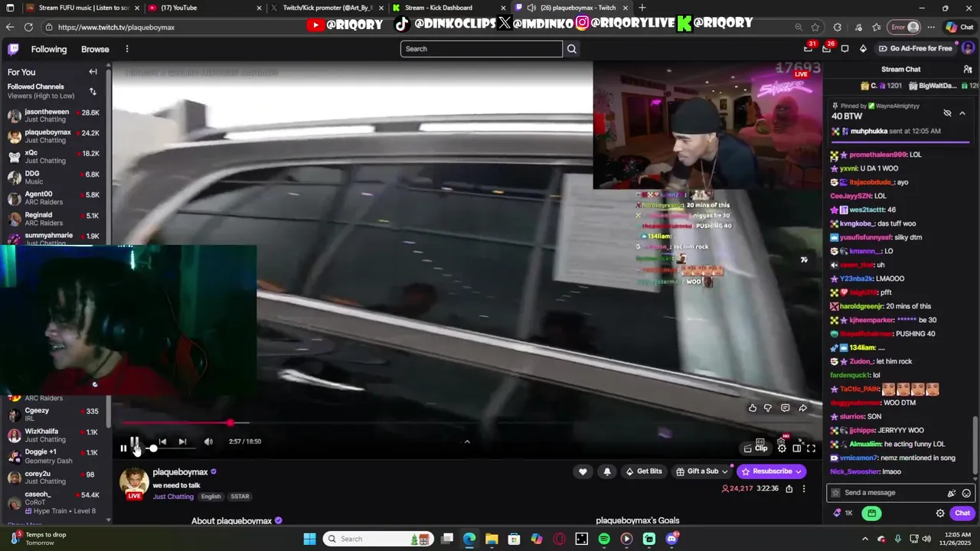980x551 pixels.
Task: Skip to next track in embedded video
Action: click(182, 442)
